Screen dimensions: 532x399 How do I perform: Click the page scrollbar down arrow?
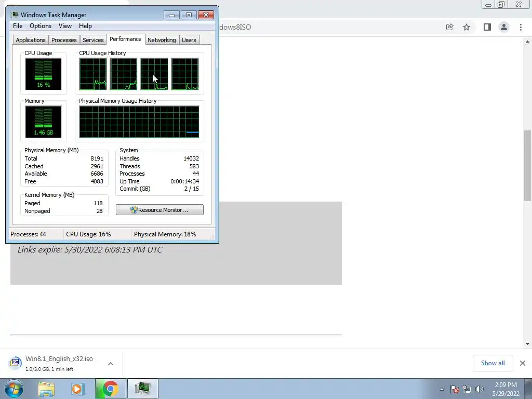tap(527, 344)
